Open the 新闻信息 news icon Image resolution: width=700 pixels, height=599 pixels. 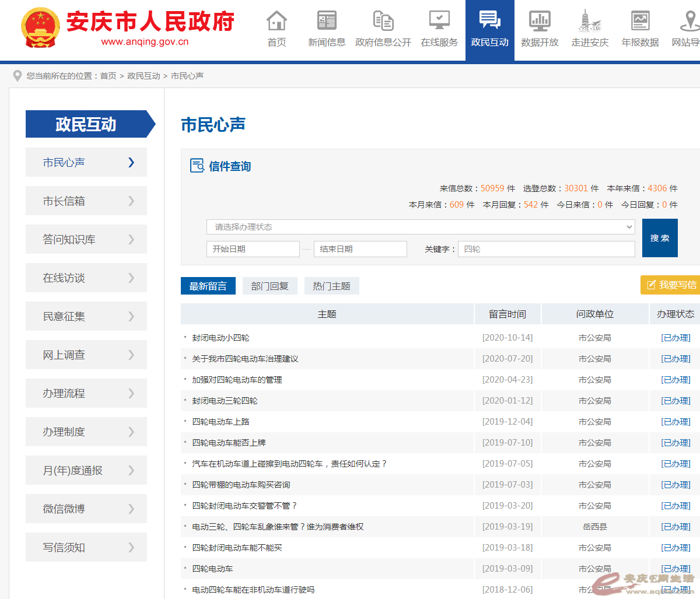[x=327, y=21]
